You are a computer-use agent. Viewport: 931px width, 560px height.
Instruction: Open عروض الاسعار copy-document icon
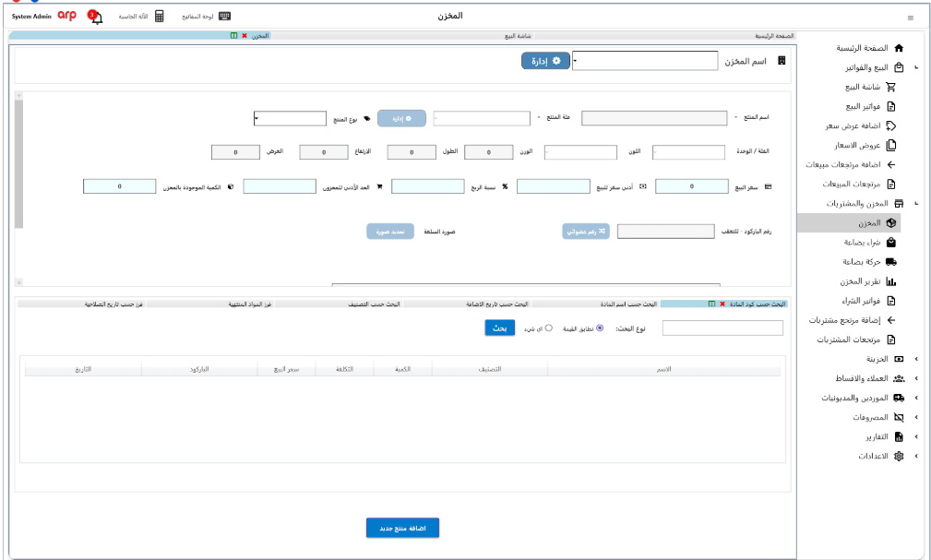tap(890, 146)
